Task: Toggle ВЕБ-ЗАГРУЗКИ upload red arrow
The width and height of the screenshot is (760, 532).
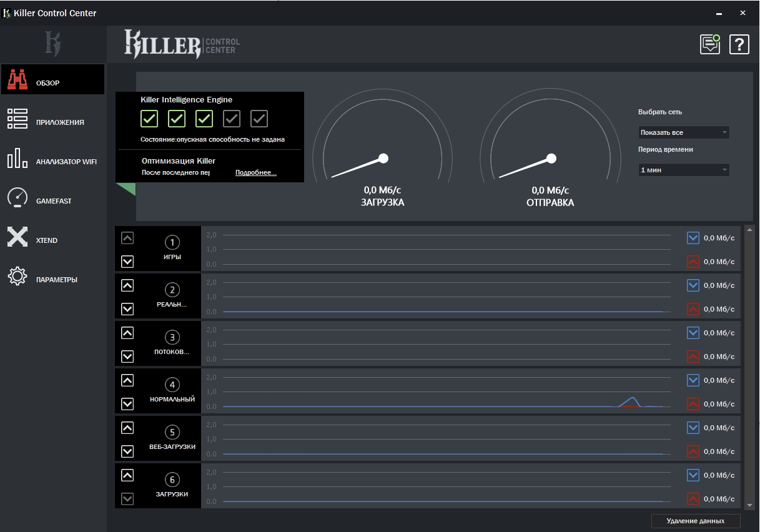Action: 693,451
